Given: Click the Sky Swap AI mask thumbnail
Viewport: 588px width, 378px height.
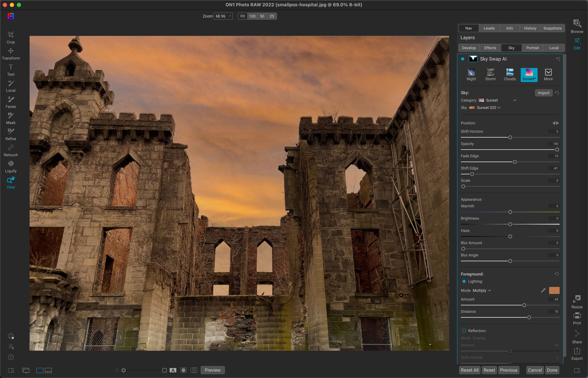Looking at the screenshot, I should (473, 59).
